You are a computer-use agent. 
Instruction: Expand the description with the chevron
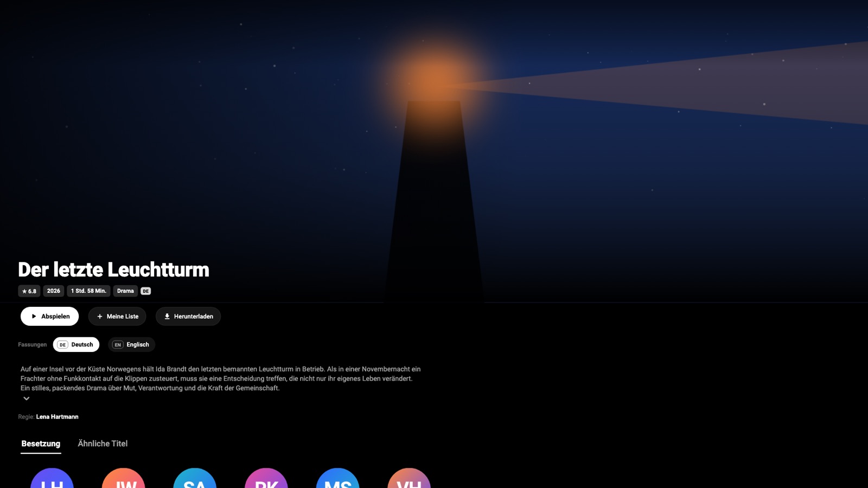click(26, 399)
